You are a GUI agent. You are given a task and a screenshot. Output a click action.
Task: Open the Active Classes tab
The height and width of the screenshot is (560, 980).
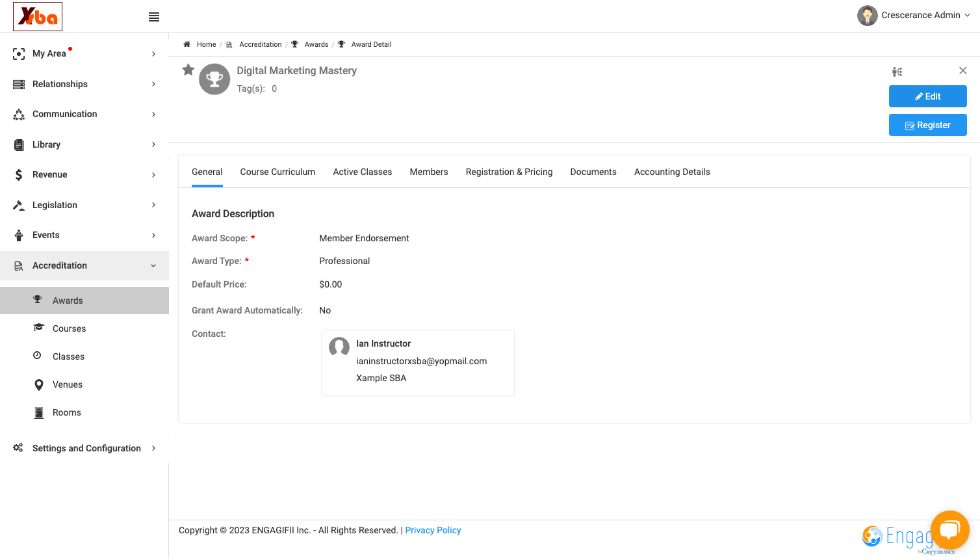tap(363, 172)
